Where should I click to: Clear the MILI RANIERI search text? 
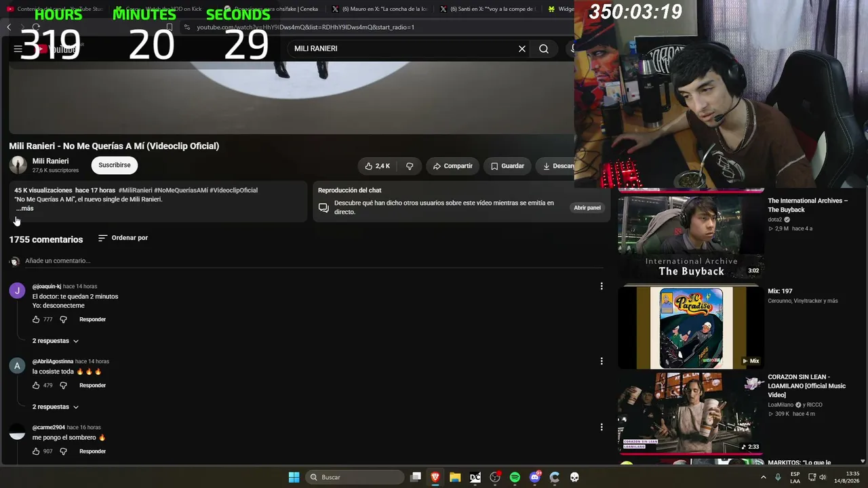[522, 49]
